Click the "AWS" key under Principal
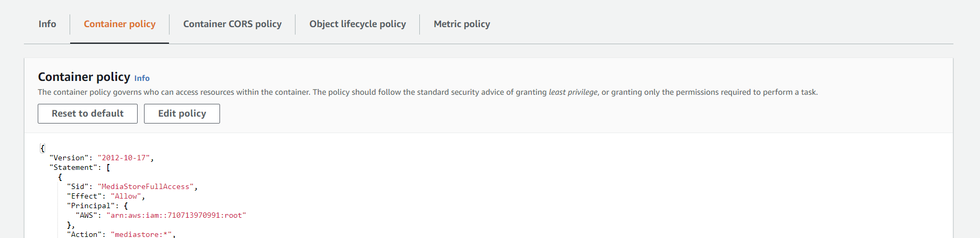 pos(87,215)
